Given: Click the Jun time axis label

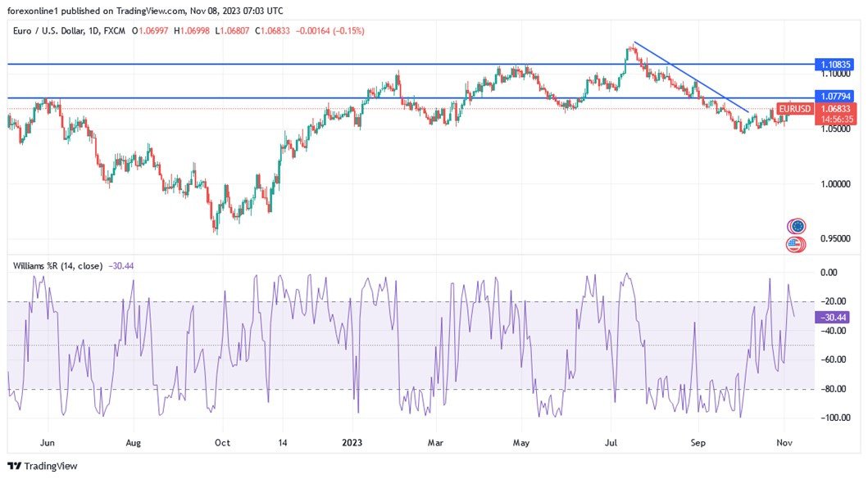Looking at the screenshot, I should (x=48, y=442).
